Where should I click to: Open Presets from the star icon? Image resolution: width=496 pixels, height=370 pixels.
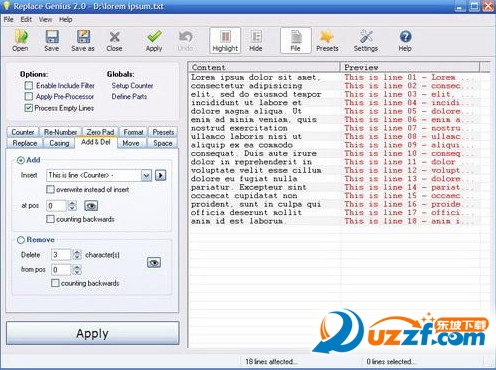click(327, 40)
